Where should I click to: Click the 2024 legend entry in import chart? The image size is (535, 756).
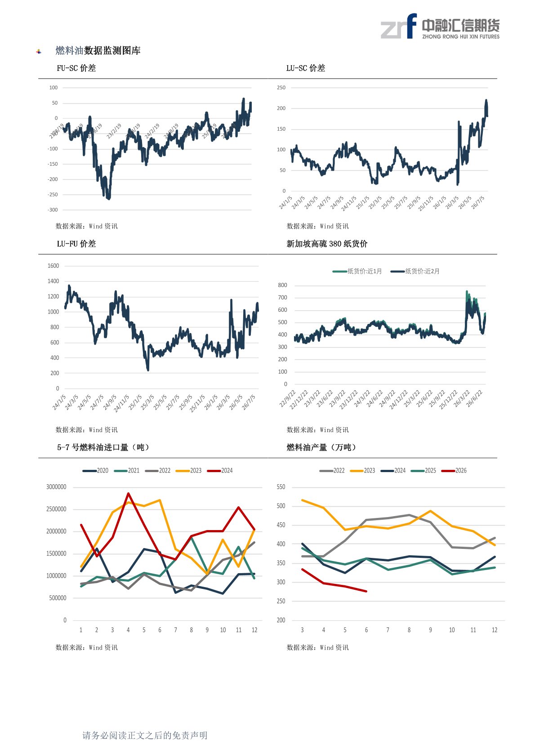(x=220, y=471)
